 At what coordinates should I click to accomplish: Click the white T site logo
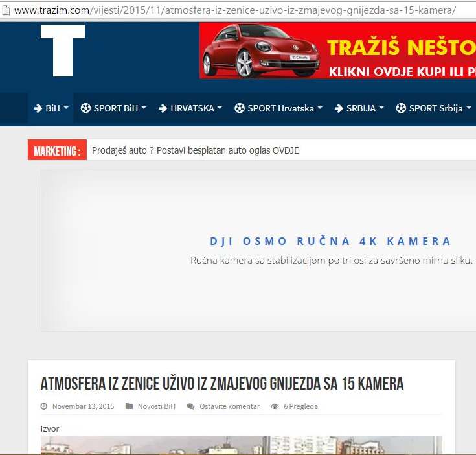pos(63,49)
